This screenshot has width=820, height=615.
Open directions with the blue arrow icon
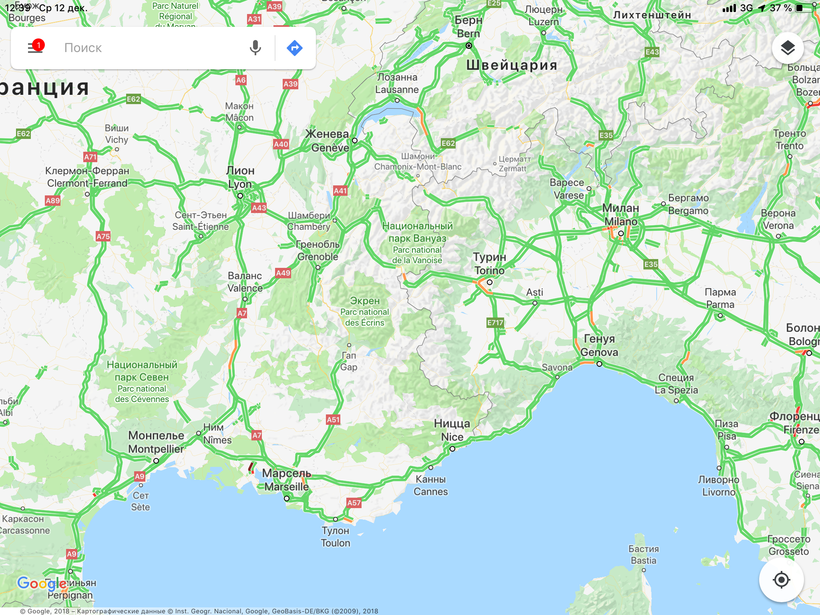(294, 48)
